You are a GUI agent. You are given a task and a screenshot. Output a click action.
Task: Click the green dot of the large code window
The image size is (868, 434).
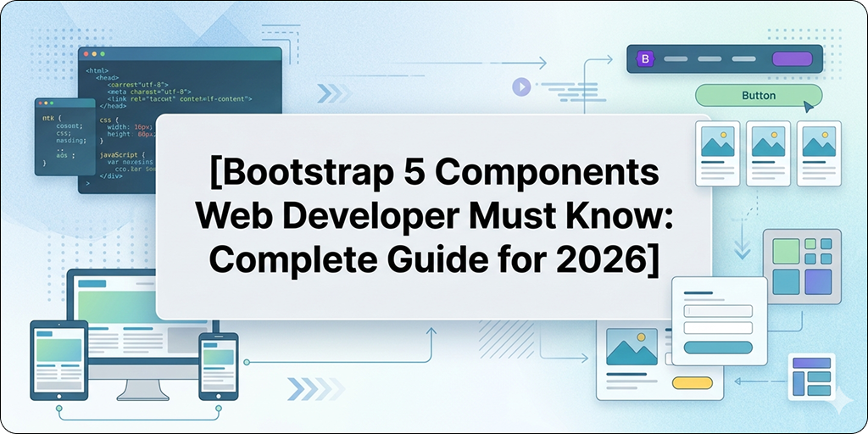102,53
